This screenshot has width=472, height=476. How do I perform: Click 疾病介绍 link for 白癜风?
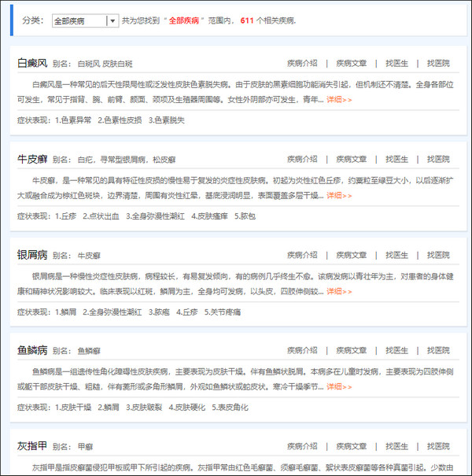coord(302,63)
